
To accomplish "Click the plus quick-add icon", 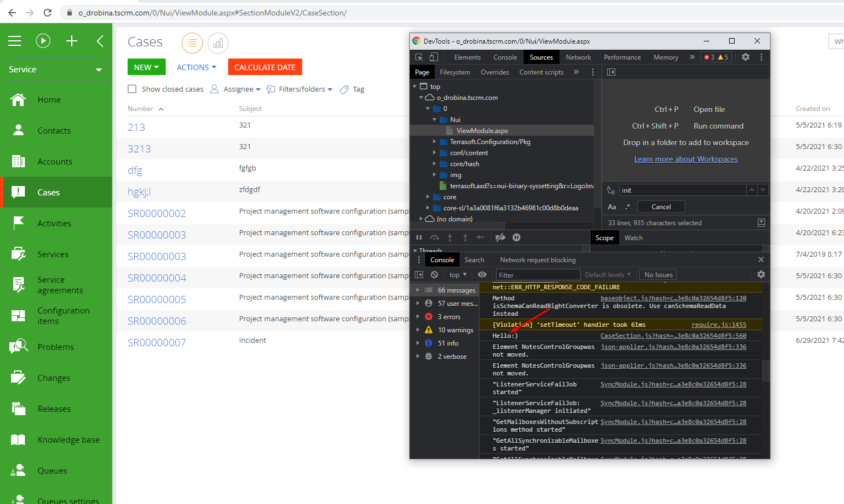I will pyautogui.click(x=72, y=41).
